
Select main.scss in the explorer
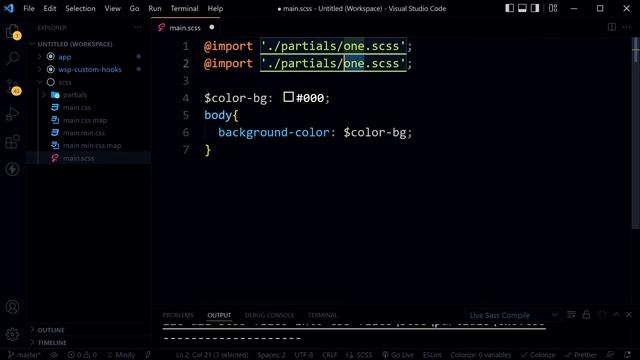(78, 158)
